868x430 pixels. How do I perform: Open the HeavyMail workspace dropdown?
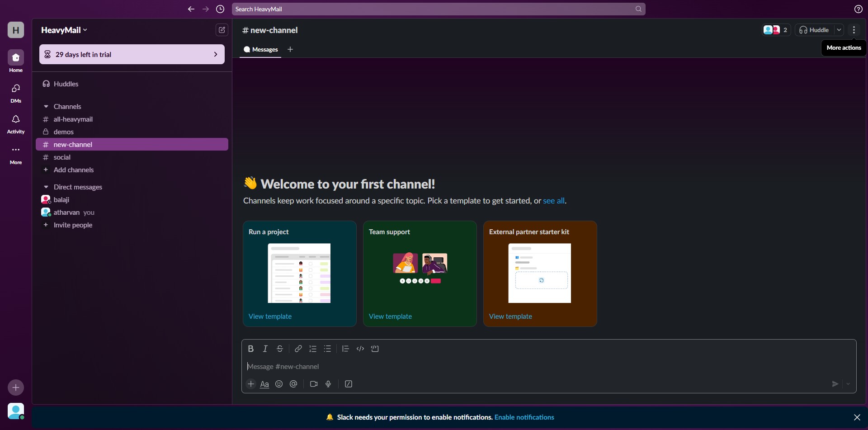(x=64, y=30)
